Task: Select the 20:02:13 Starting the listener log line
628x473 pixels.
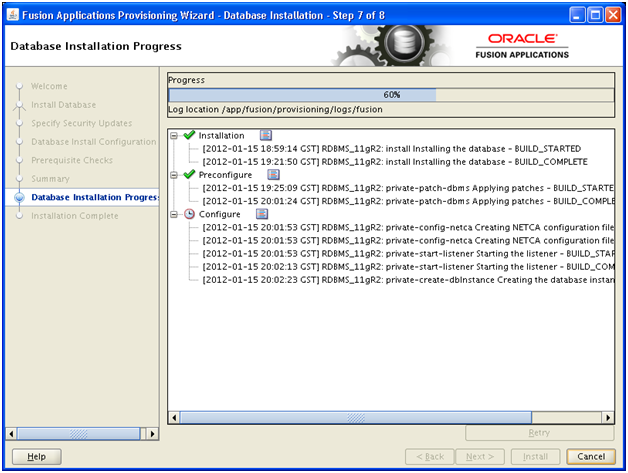Action: [x=408, y=267]
